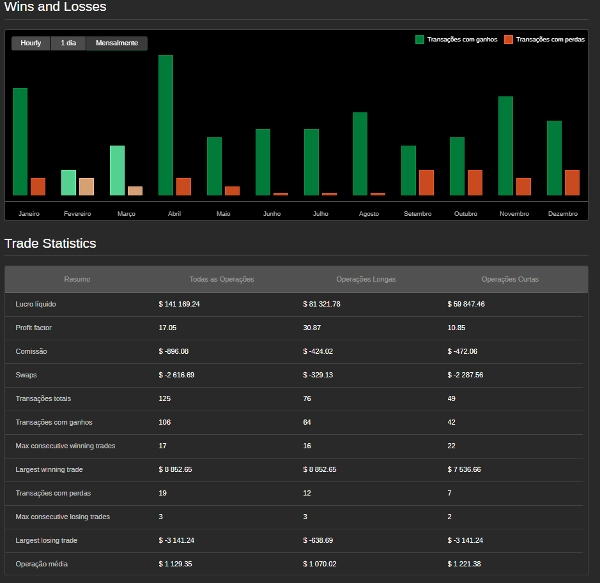Click the Resumo column header
The height and width of the screenshot is (583, 600).
pyautogui.click(x=77, y=279)
